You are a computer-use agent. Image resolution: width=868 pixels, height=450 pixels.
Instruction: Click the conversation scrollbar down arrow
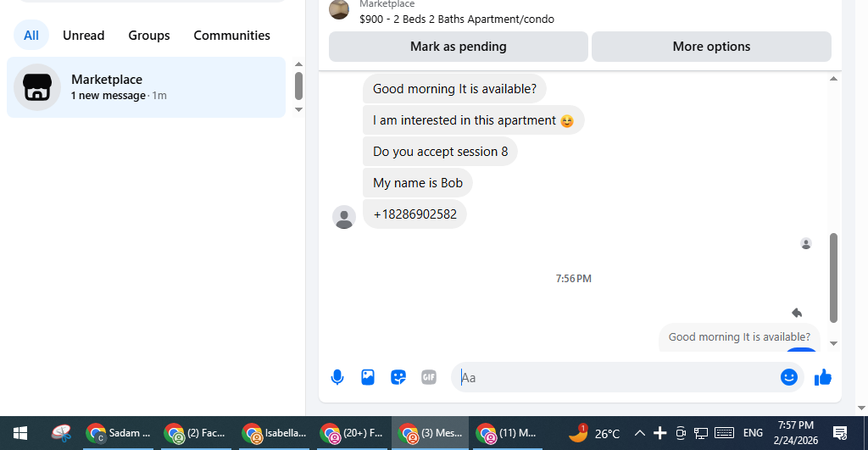(834, 344)
